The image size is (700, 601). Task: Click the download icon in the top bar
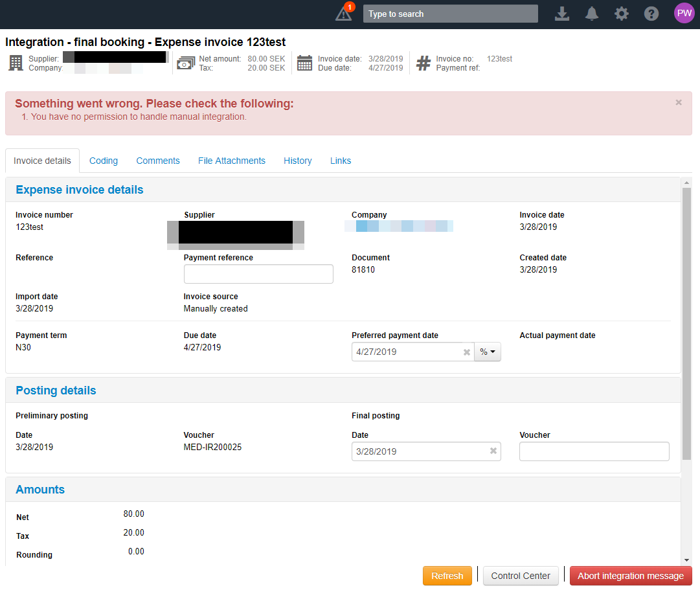[561, 14]
